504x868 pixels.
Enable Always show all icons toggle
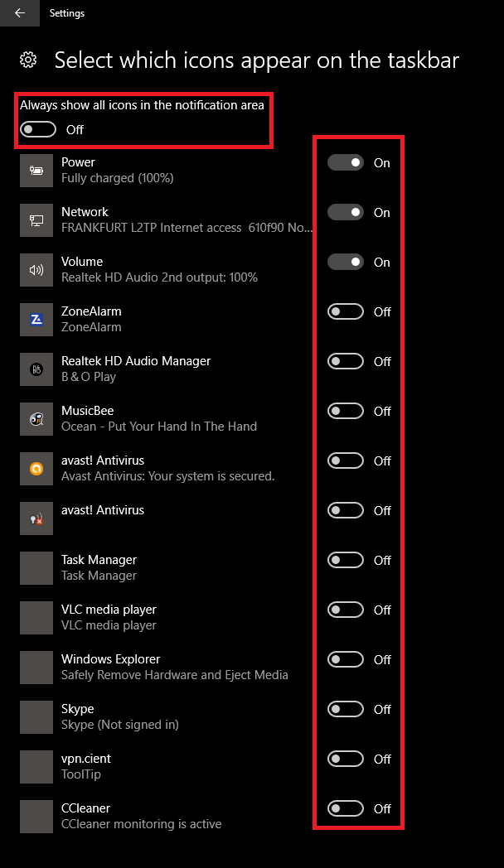coord(38,129)
